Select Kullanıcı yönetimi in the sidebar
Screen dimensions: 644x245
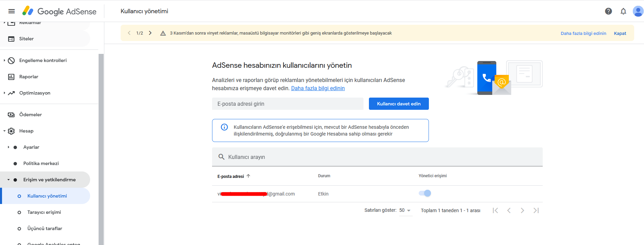pos(45,196)
